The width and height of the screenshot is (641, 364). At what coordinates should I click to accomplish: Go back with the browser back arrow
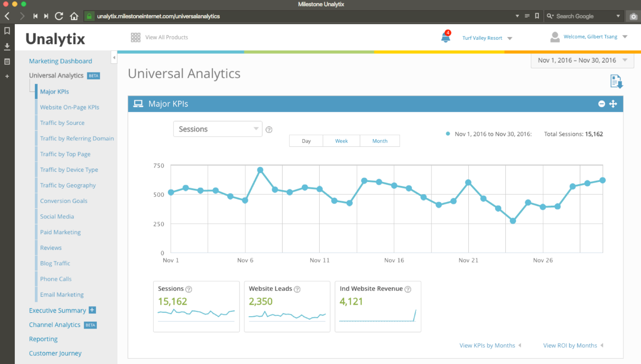coord(7,16)
